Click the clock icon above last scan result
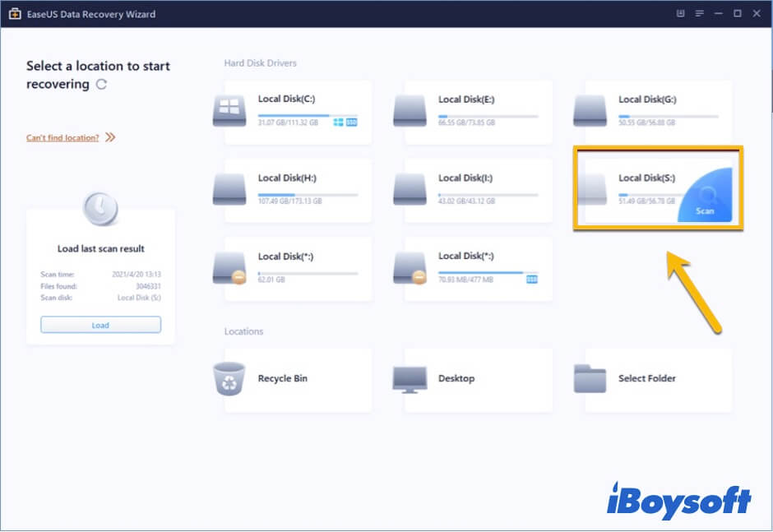773x532 pixels. 100,210
